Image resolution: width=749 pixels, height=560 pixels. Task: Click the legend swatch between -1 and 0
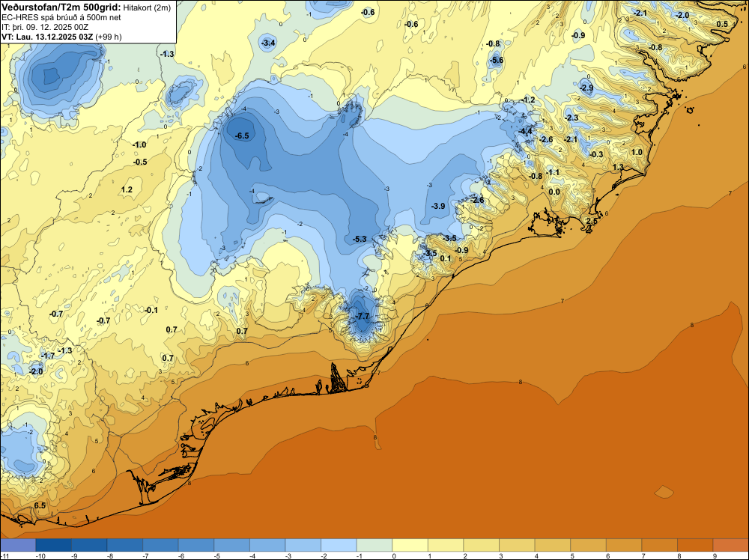click(x=374, y=545)
